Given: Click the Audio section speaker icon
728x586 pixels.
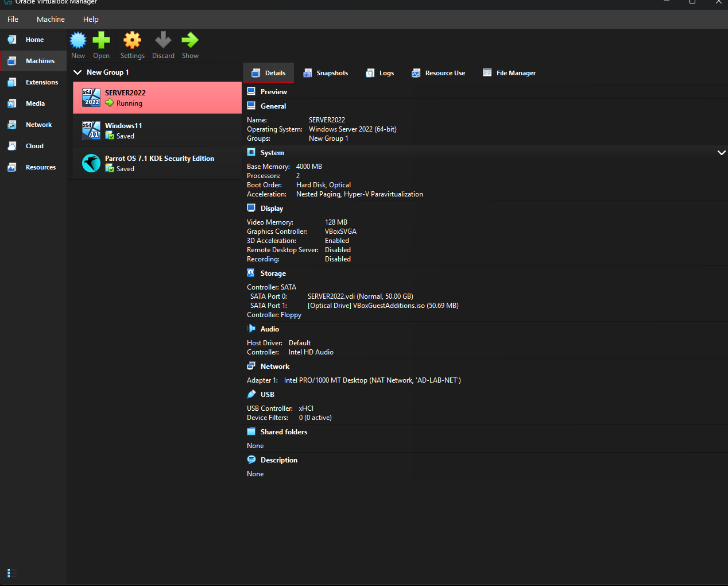Looking at the screenshot, I should coord(251,329).
